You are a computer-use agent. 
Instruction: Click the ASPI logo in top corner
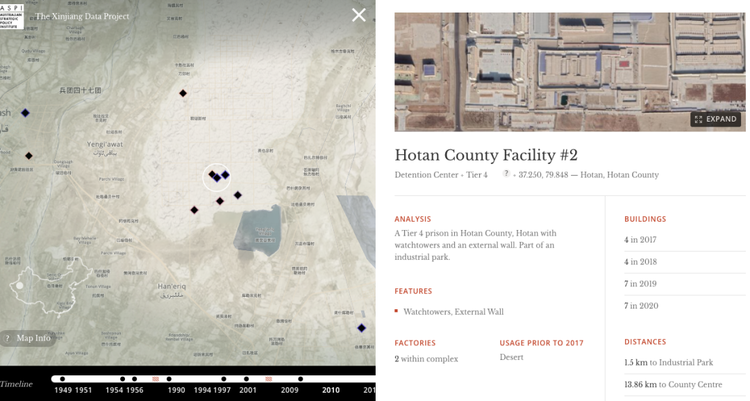tap(12, 16)
